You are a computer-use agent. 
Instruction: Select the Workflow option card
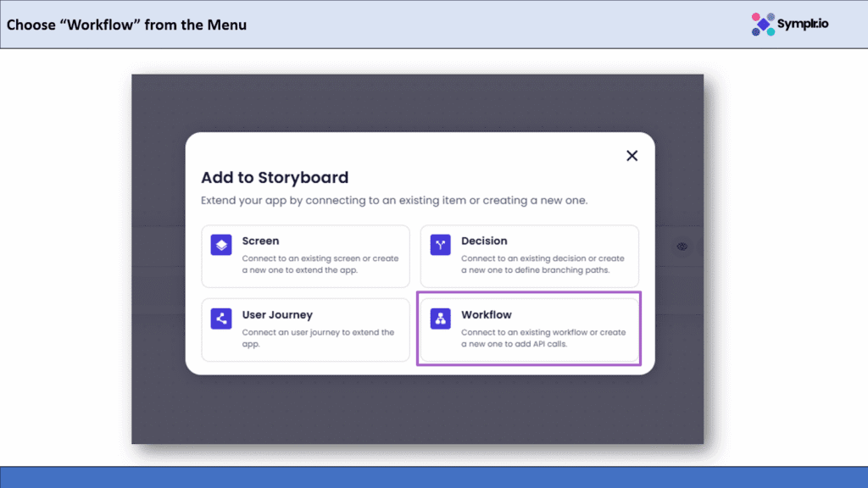pyautogui.click(x=529, y=329)
